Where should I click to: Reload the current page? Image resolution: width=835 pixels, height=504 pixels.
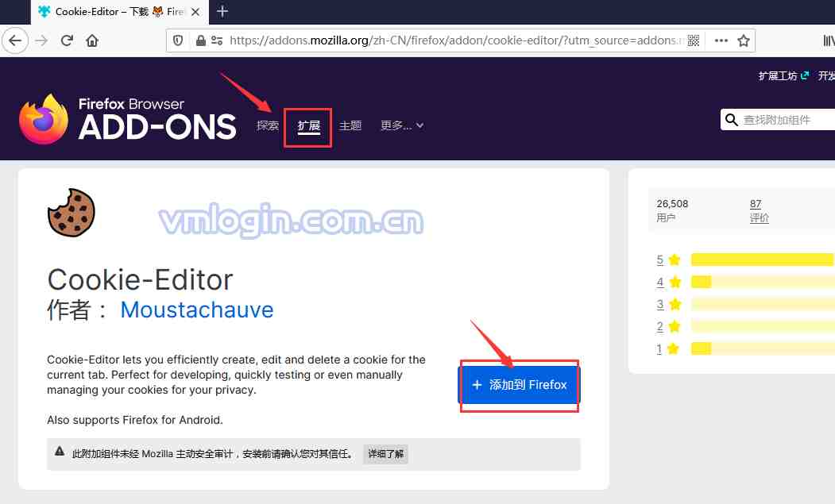[x=67, y=40]
